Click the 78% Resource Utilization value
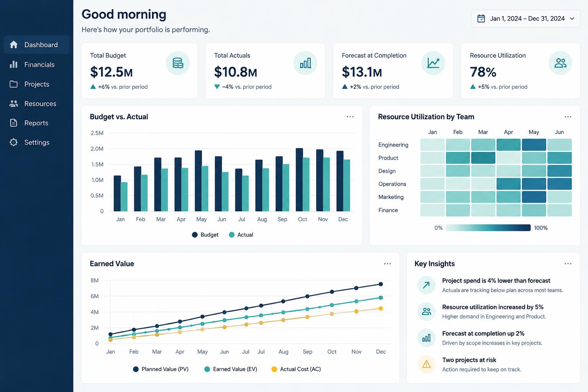 tap(483, 72)
